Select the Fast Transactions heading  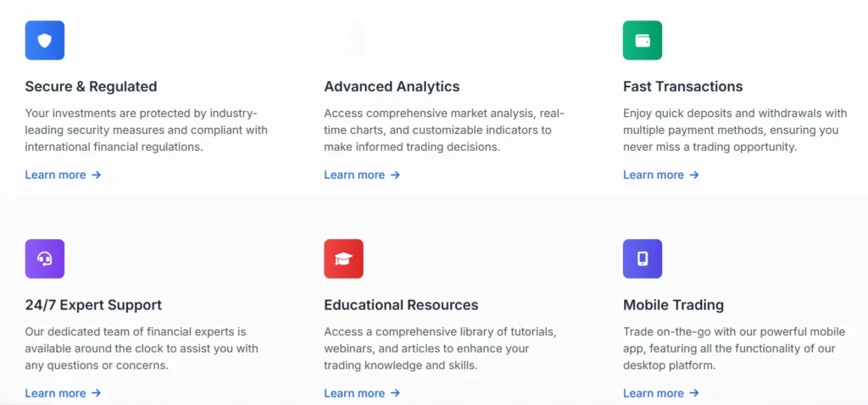click(x=682, y=86)
